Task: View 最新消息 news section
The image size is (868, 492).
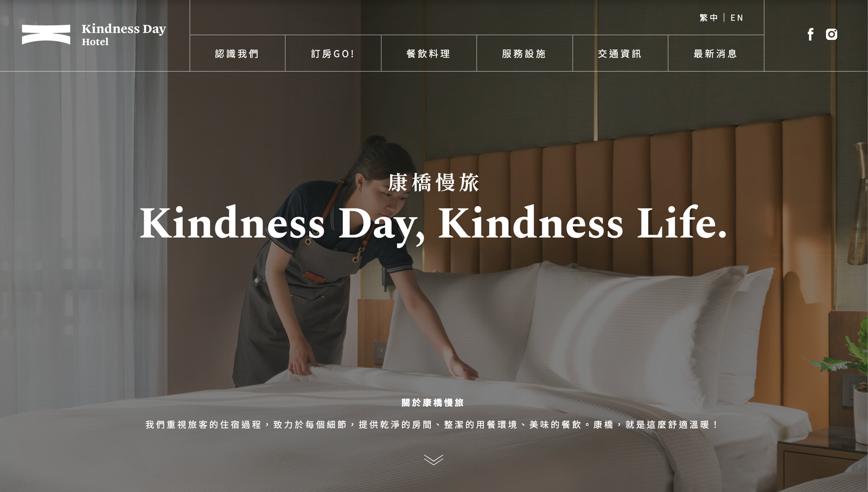Action: [x=716, y=53]
